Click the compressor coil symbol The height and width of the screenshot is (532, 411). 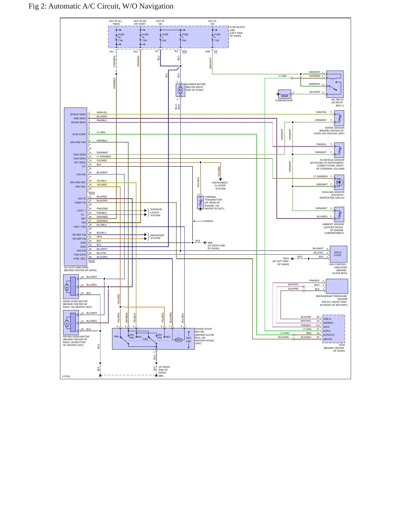point(284,94)
